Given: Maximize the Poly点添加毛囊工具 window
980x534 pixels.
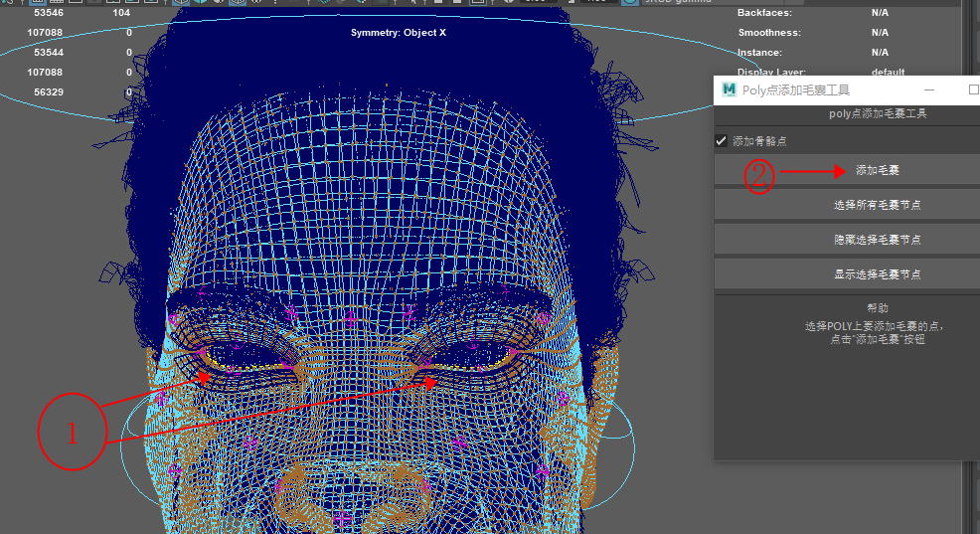Looking at the screenshot, I should point(973,89).
